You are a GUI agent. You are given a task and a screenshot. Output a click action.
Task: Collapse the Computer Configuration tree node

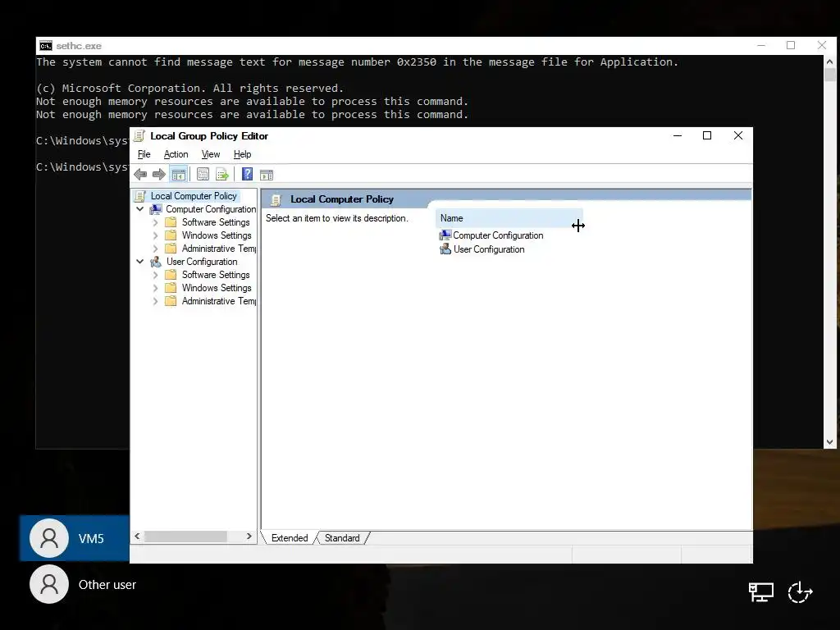(x=139, y=209)
